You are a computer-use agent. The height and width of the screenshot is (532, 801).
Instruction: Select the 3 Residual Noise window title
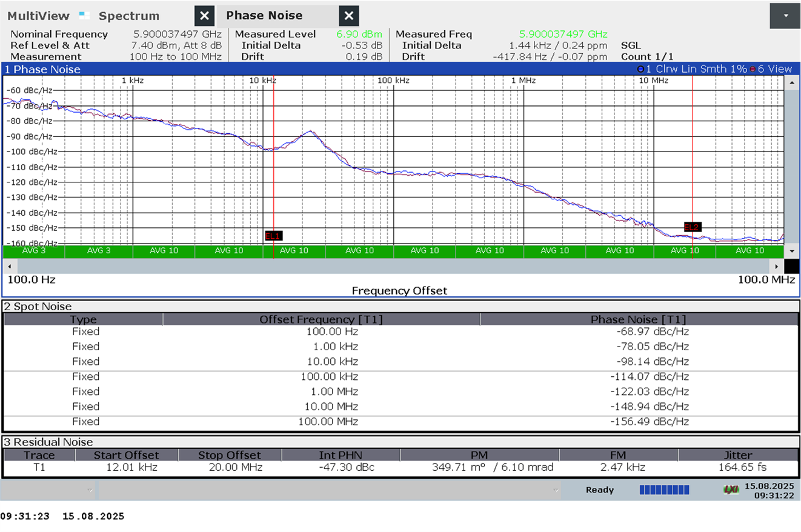[x=48, y=442]
